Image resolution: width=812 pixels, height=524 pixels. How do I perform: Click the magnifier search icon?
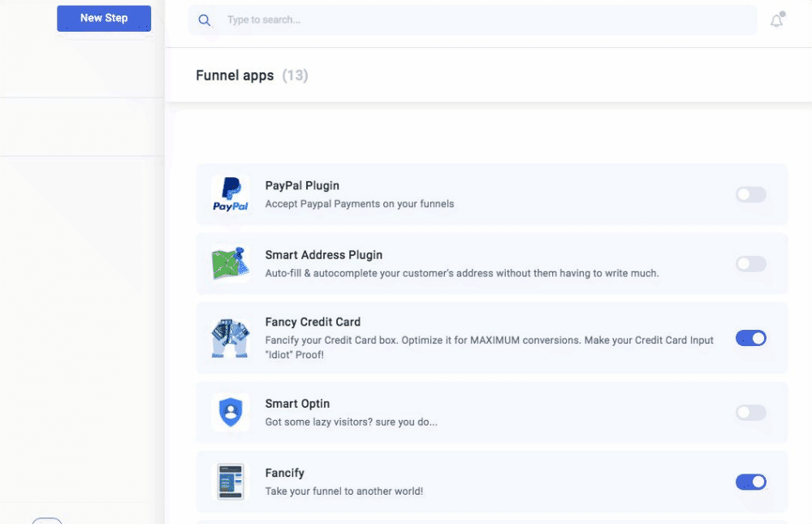click(205, 20)
